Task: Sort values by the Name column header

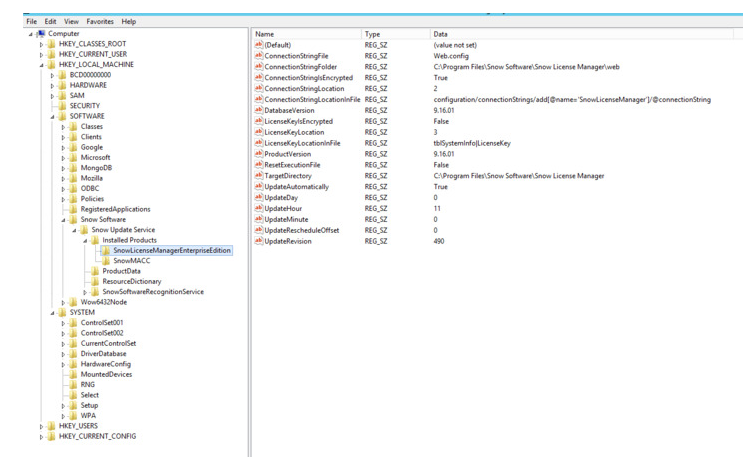Action: tap(307, 34)
